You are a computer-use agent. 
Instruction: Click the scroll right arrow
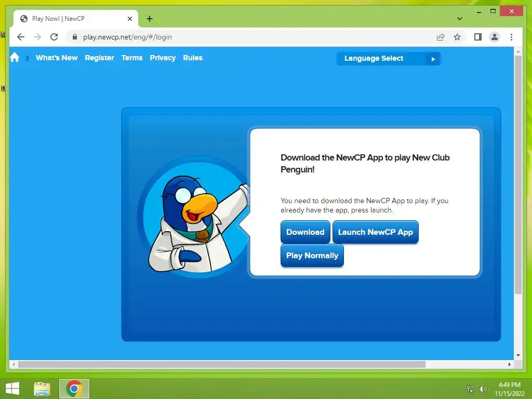tap(510, 364)
